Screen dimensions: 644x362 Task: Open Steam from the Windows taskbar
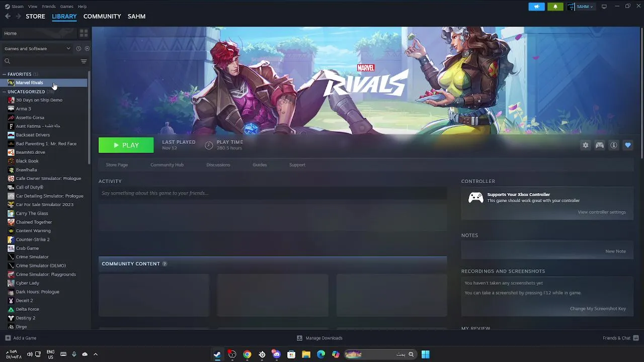click(x=217, y=354)
